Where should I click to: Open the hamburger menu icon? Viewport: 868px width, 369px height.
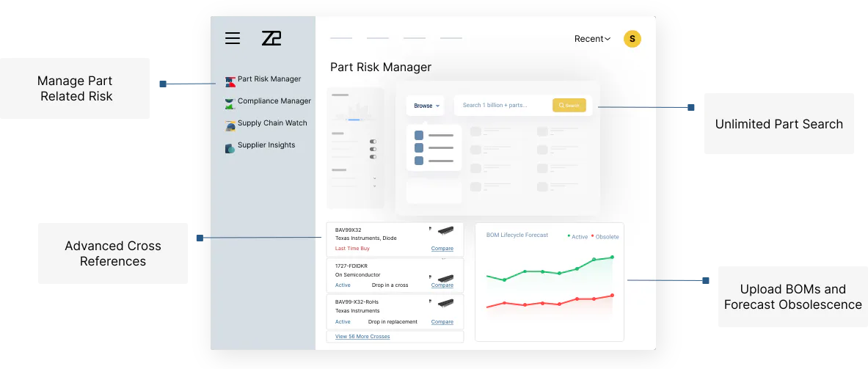coord(233,38)
